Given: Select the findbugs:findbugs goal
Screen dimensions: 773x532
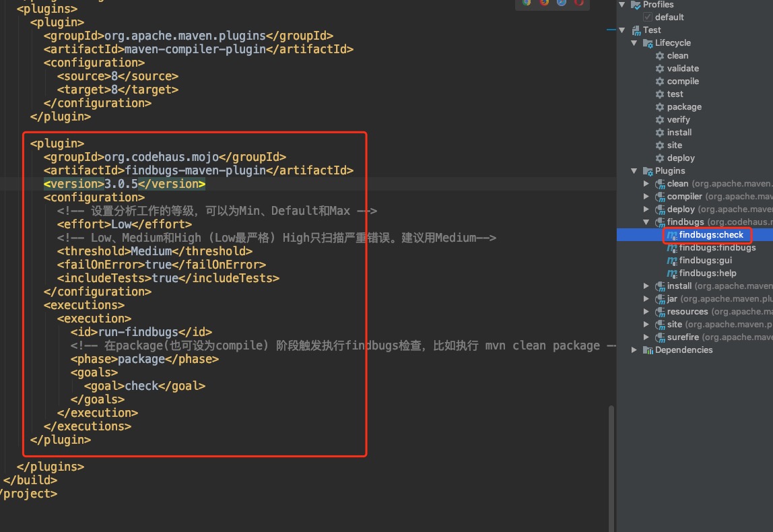Looking at the screenshot, I should pos(717,248).
